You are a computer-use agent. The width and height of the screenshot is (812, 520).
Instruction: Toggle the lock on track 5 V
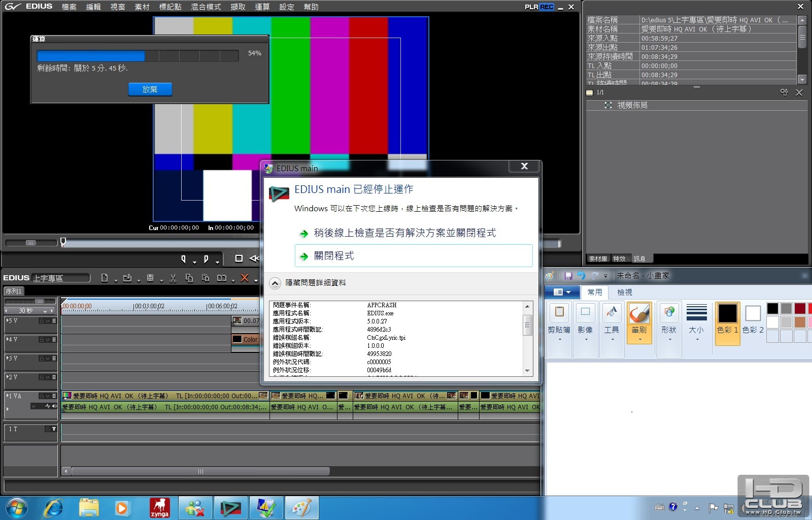pyautogui.click(x=42, y=321)
